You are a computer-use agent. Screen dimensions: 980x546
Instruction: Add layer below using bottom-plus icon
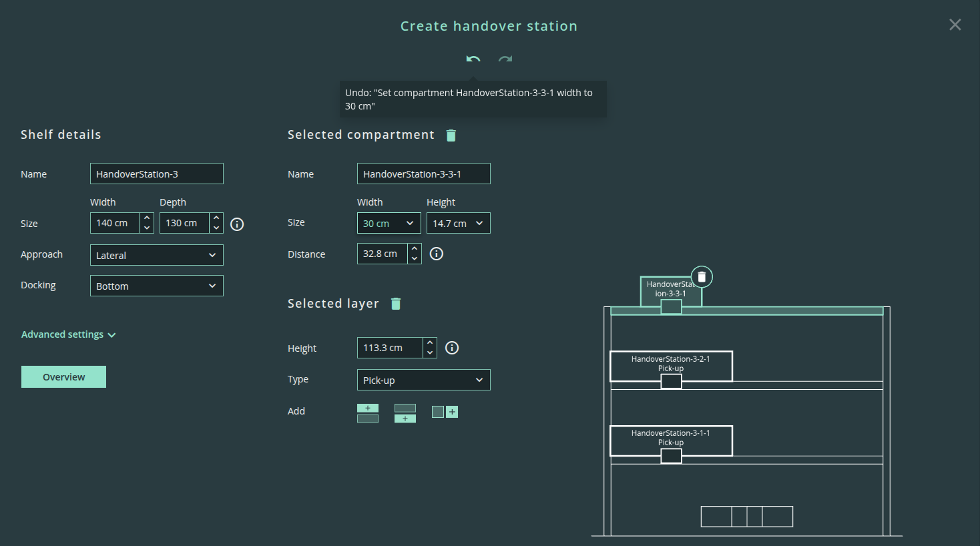point(405,413)
